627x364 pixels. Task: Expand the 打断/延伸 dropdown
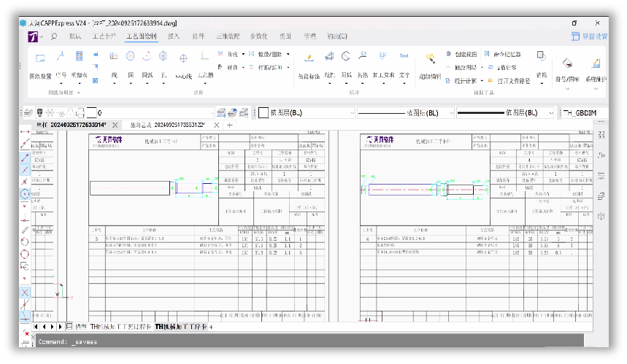point(288,68)
